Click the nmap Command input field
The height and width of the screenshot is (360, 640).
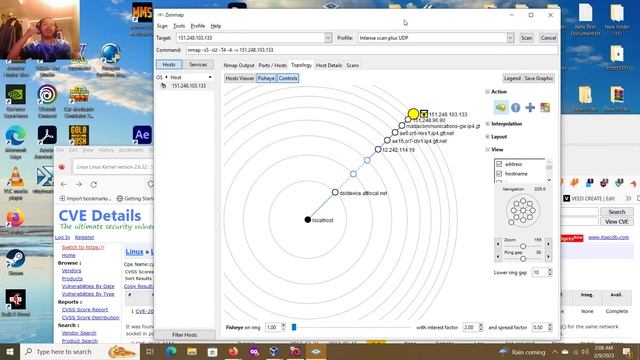[371, 50]
